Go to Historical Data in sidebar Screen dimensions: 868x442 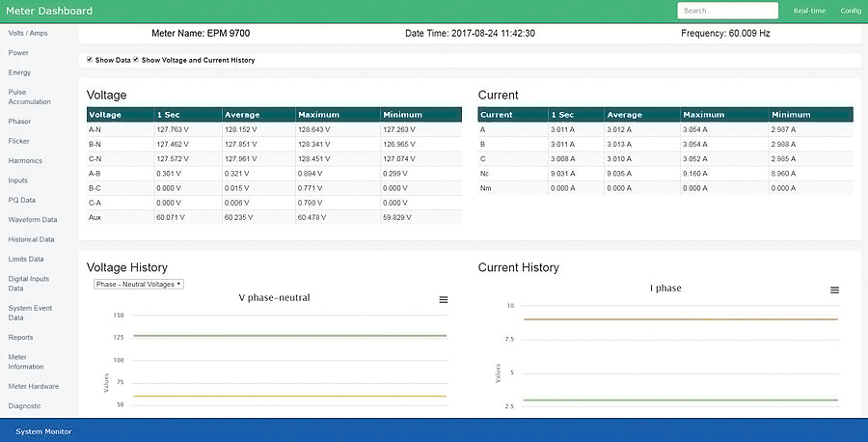31,240
